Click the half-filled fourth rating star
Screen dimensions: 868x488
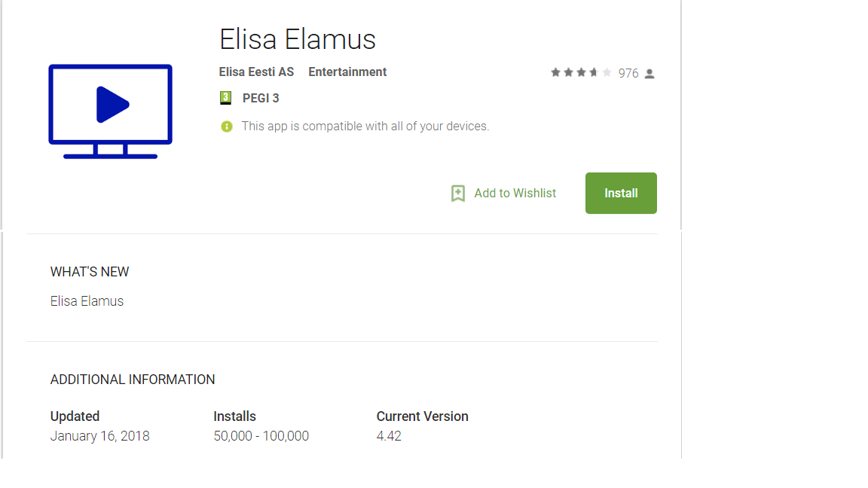coord(594,72)
